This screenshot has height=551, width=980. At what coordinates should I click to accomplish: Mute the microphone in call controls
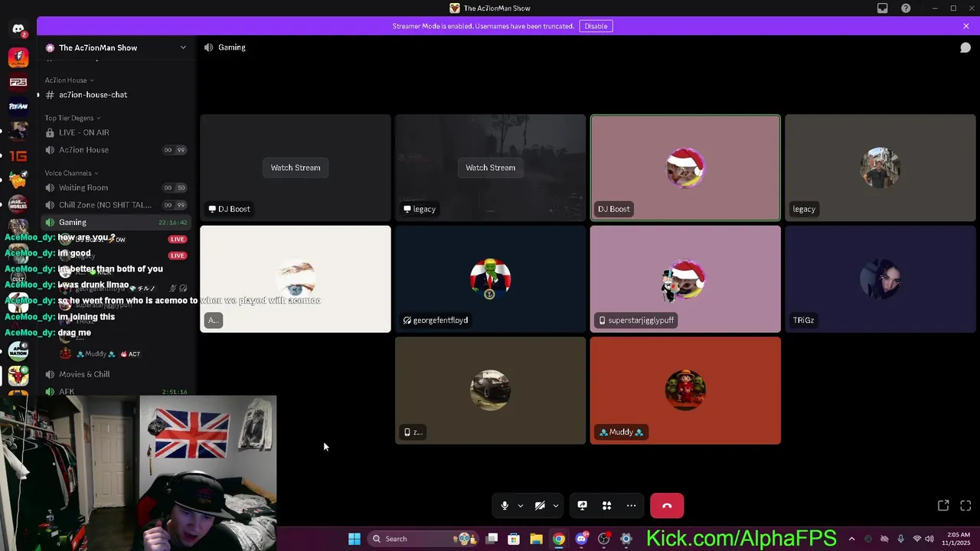[505, 506]
